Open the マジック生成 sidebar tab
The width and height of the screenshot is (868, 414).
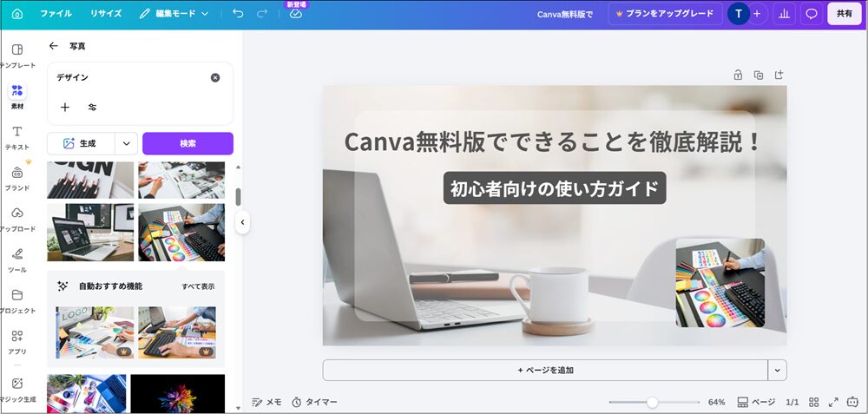pyautogui.click(x=17, y=391)
